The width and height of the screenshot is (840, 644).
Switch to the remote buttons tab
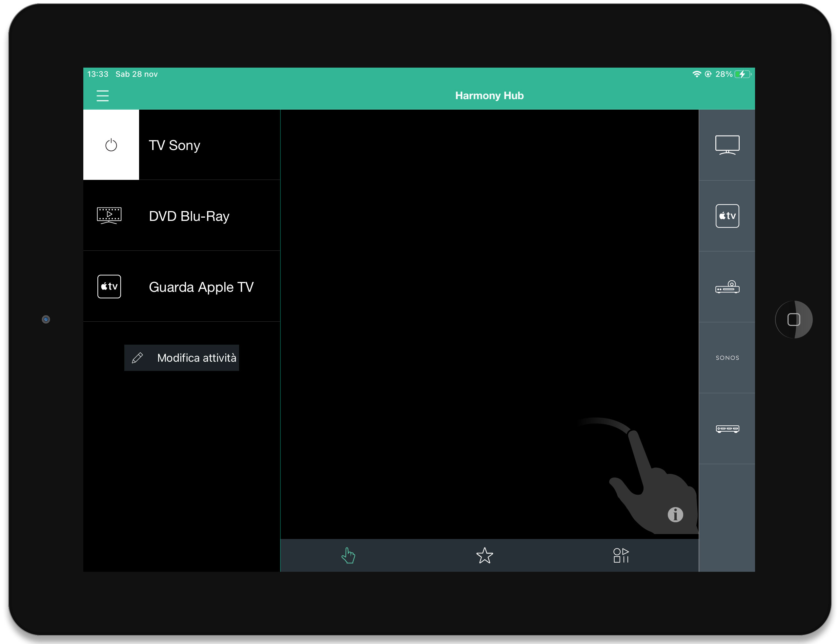[621, 555]
